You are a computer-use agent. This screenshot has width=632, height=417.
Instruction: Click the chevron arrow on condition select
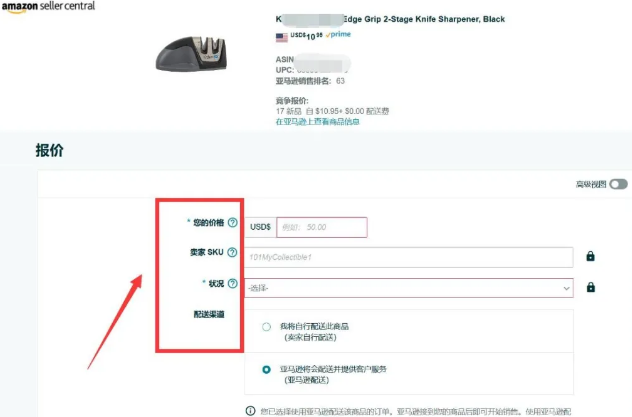coord(566,288)
